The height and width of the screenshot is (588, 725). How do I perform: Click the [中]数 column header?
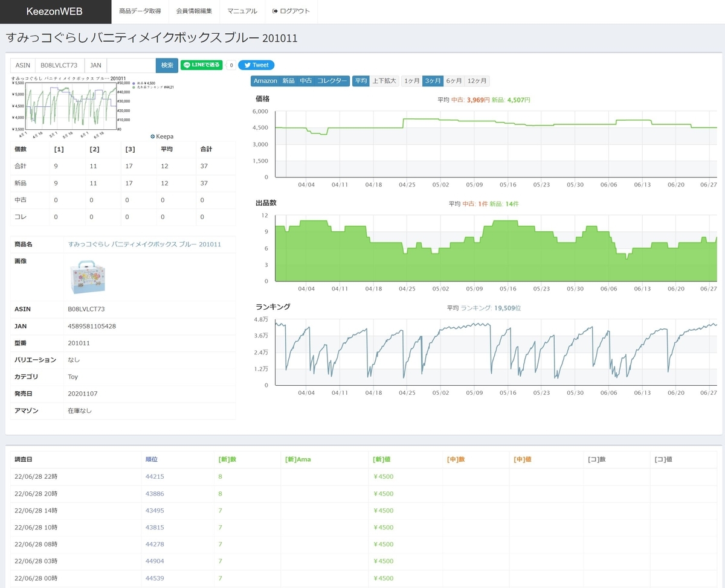(456, 459)
